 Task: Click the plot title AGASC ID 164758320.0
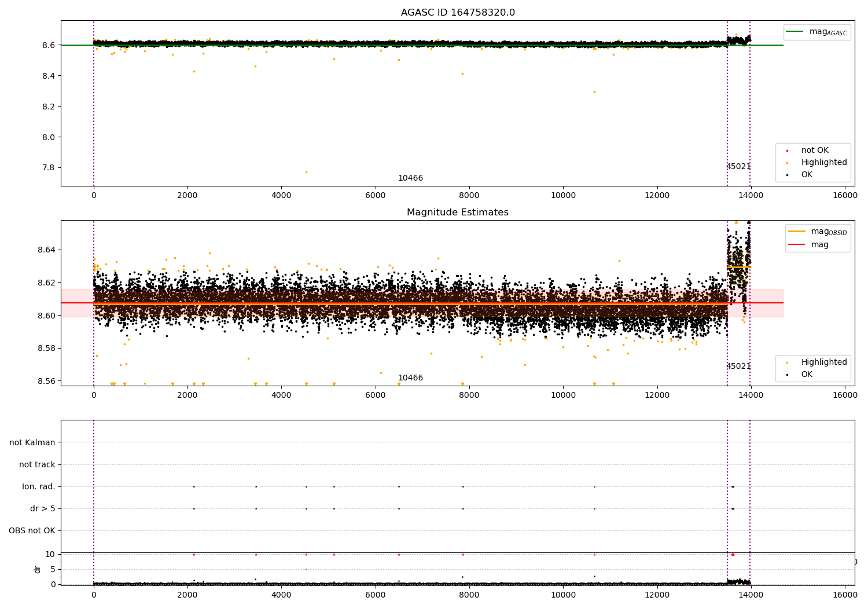click(x=458, y=13)
